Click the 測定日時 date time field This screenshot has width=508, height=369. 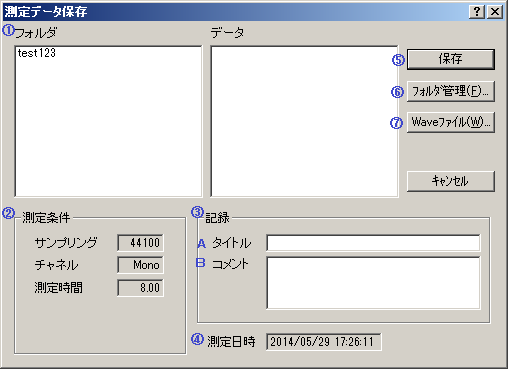click(x=324, y=342)
